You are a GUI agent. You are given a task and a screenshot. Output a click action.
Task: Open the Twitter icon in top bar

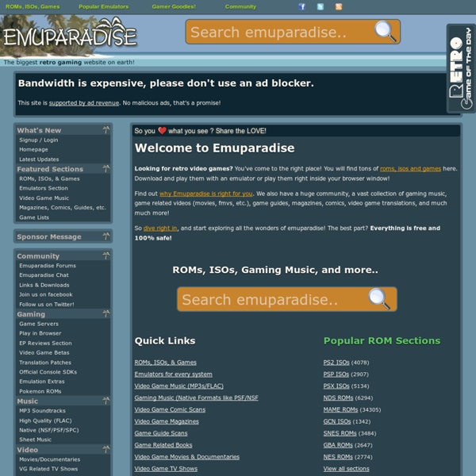point(321,6)
